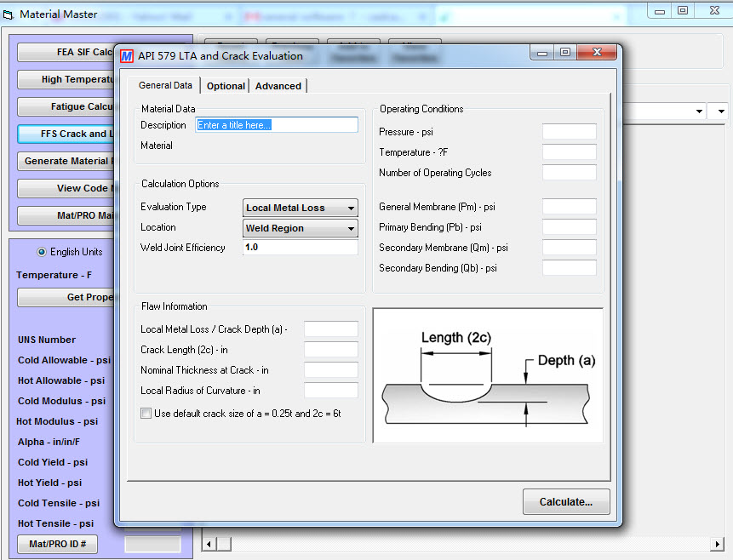This screenshot has width=733, height=560.
Task: Switch to the General Data tab
Action: pos(165,86)
